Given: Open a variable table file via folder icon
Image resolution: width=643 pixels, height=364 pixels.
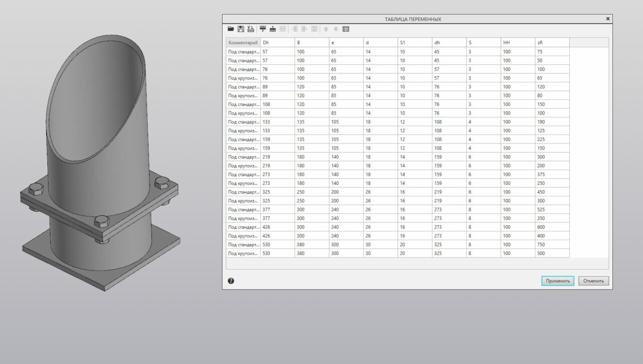Looking at the screenshot, I should (231, 29).
